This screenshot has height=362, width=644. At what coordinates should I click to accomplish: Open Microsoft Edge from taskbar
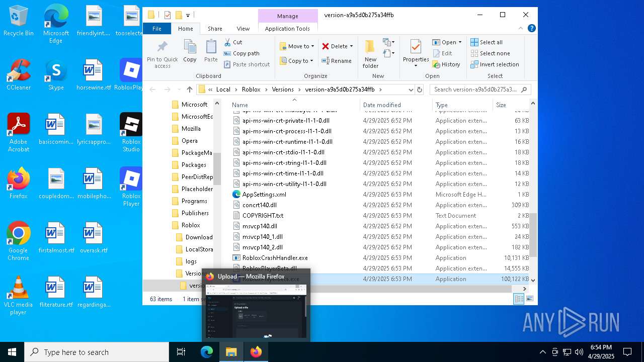coord(207,352)
